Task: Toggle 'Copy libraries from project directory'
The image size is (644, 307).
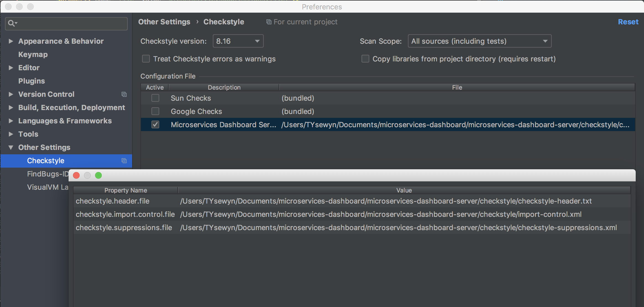Action: pyautogui.click(x=365, y=59)
